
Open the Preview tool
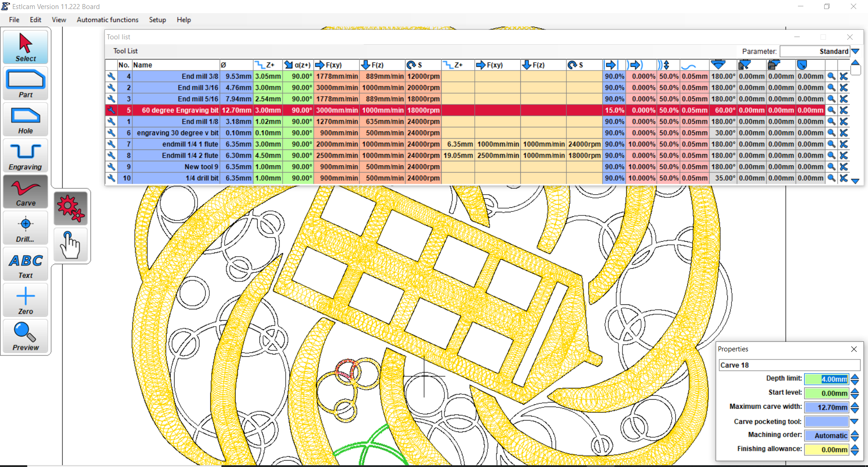(x=26, y=336)
